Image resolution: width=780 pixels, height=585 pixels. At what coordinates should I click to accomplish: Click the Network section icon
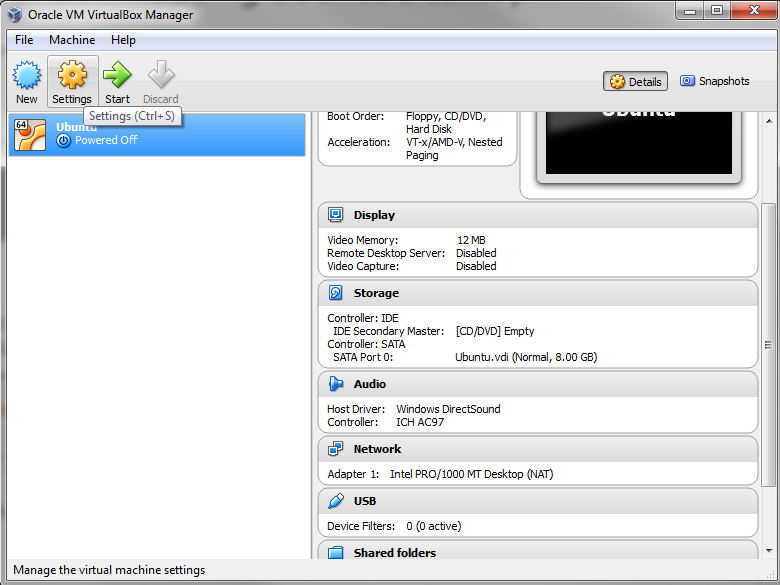pos(336,449)
